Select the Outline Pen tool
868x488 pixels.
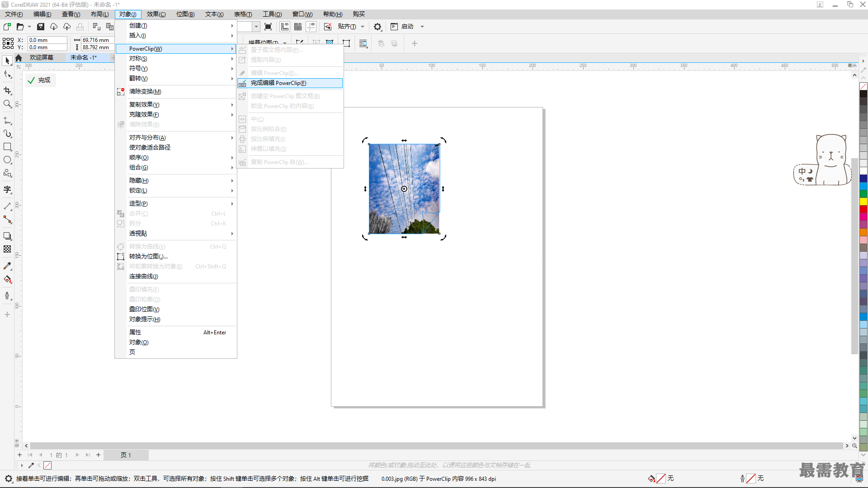7,296
